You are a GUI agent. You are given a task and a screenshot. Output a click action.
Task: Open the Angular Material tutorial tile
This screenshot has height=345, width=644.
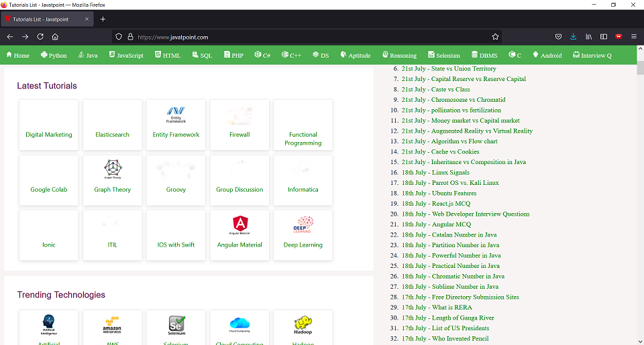click(x=239, y=234)
